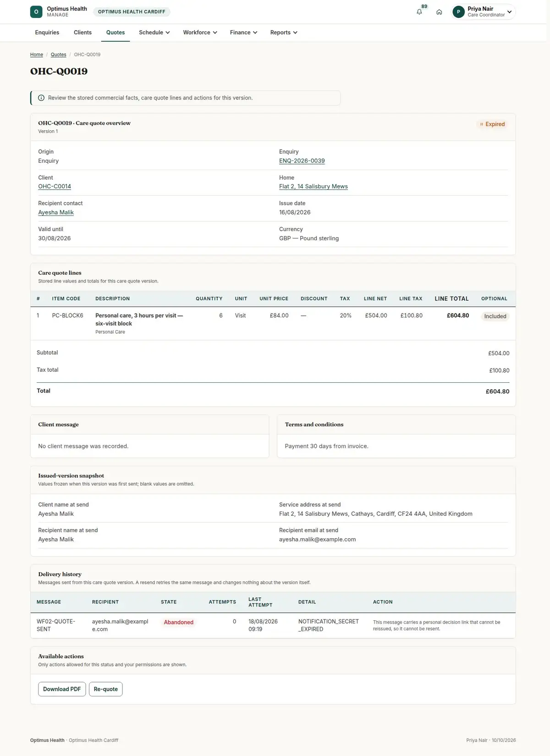Click the Home breadcrumb link
The height and width of the screenshot is (756, 550).
(x=37, y=55)
